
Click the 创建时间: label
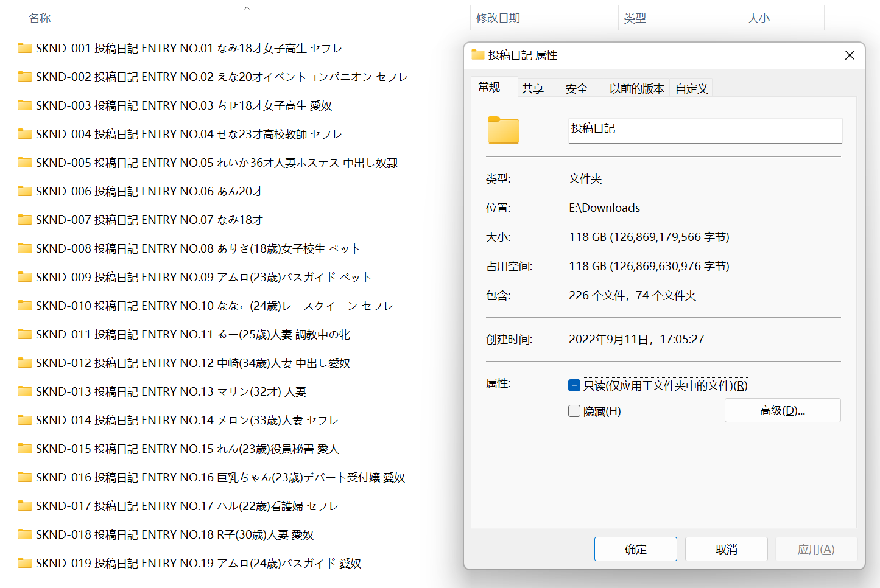point(509,339)
